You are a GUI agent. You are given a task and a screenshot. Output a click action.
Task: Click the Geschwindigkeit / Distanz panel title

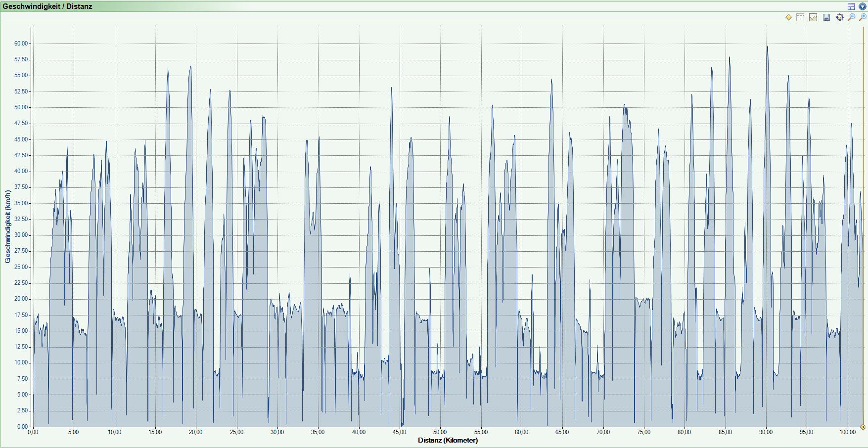[47, 6]
